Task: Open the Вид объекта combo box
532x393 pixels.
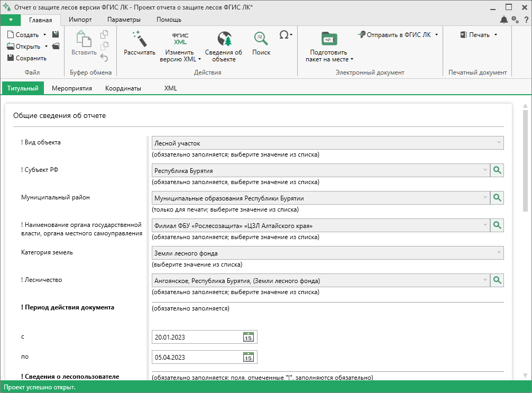Action: point(327,143)
